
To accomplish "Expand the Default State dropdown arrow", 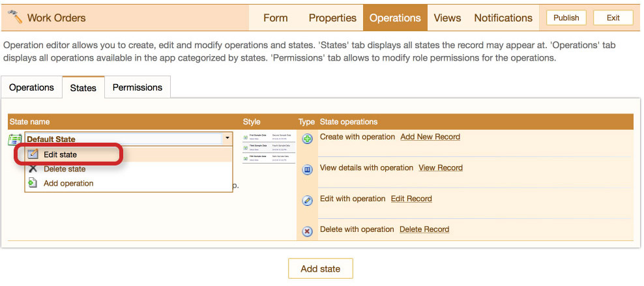I will (227, 138).
